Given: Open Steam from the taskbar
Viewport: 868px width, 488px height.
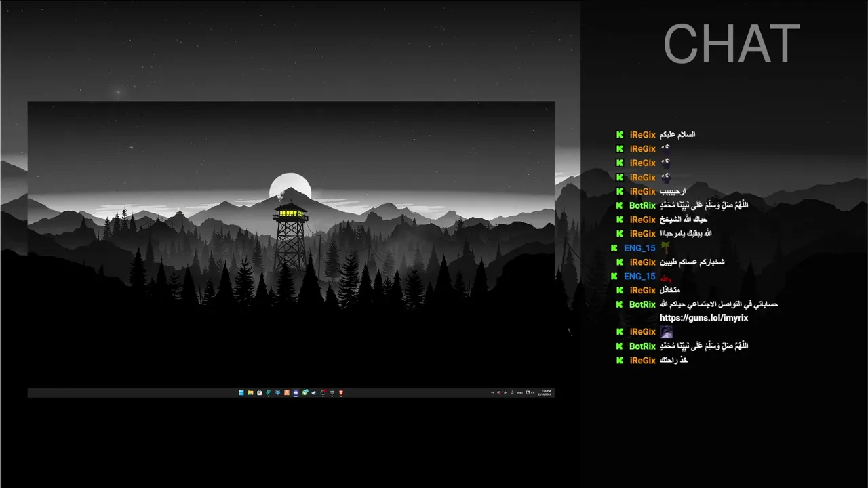Looking at the screenshot, I should pos(314,392).
